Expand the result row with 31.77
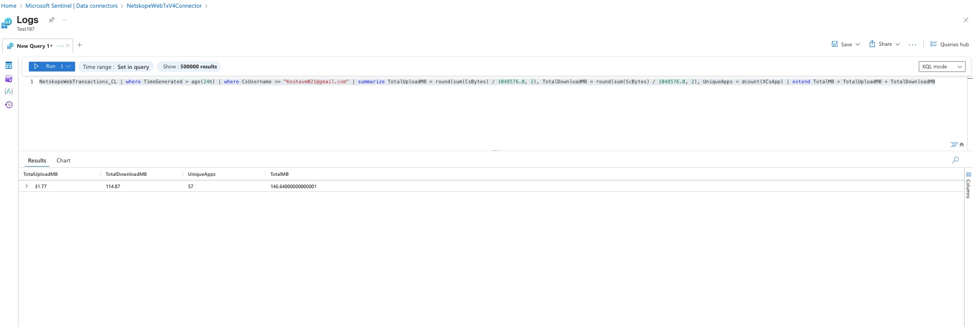Screen dimensions: 980x327 (27, 186)
